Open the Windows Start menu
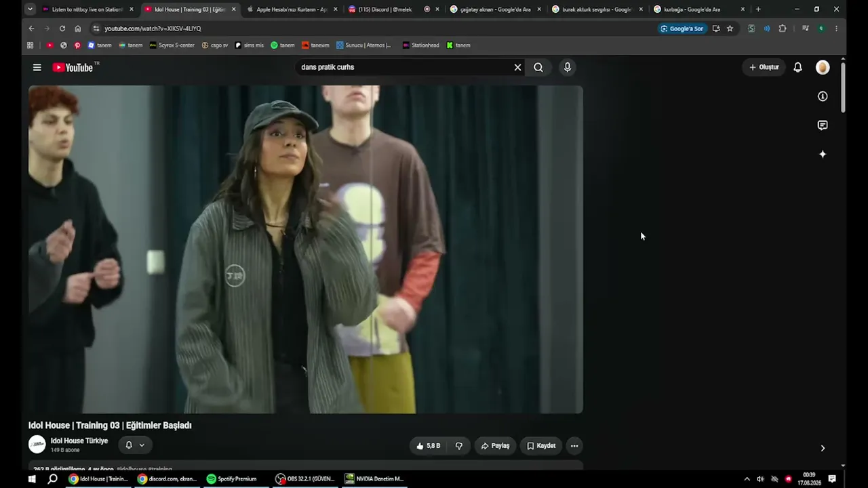This screenshot has height=488, width=868. 31,479
